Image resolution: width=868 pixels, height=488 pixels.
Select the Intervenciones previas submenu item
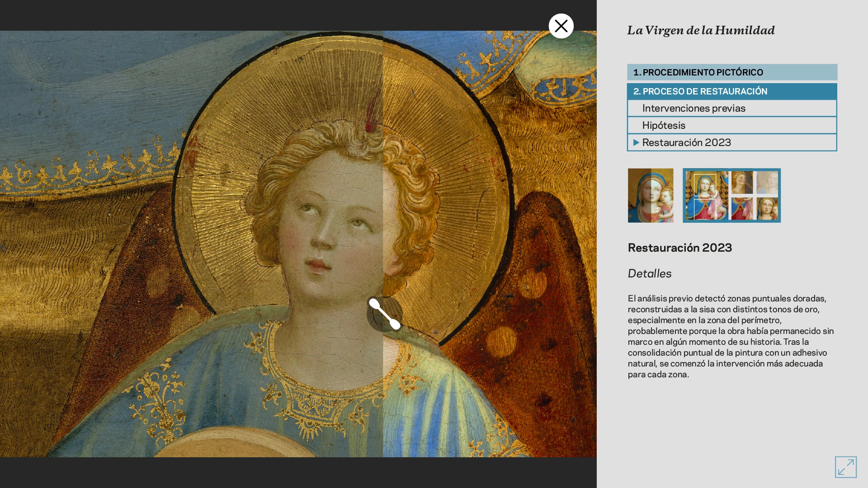[732, 108]
